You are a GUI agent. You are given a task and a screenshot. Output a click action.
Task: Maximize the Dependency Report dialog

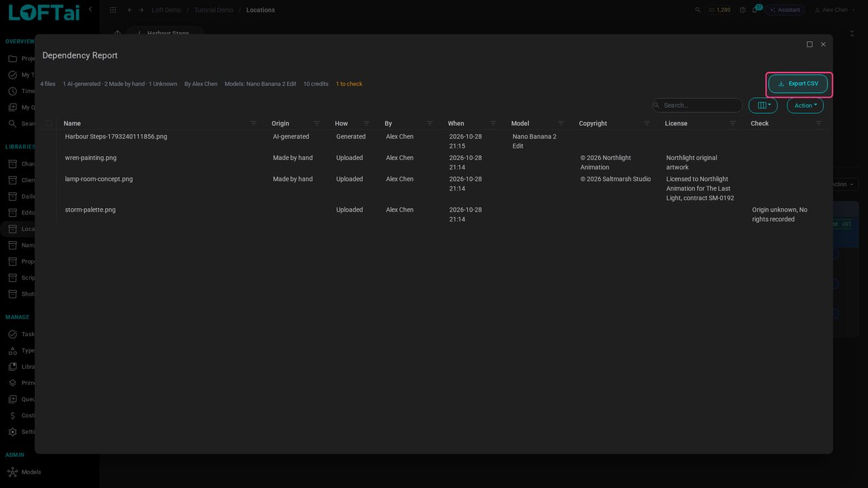pos(810,45)
